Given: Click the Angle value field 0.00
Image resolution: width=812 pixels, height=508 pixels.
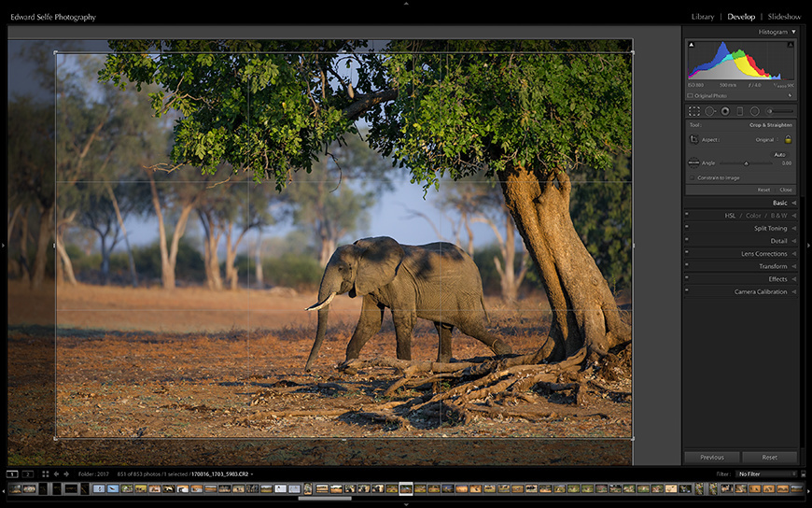Looking at the screenshot, I should (786, 163).
